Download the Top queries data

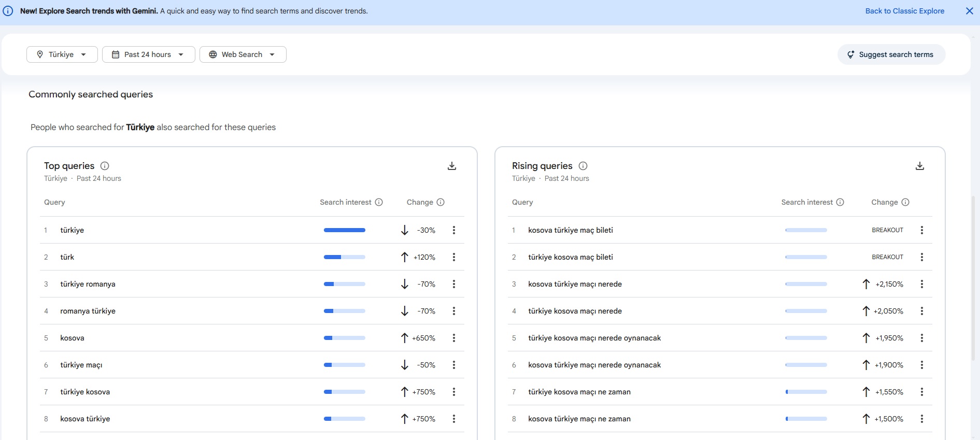coord(452,166)
